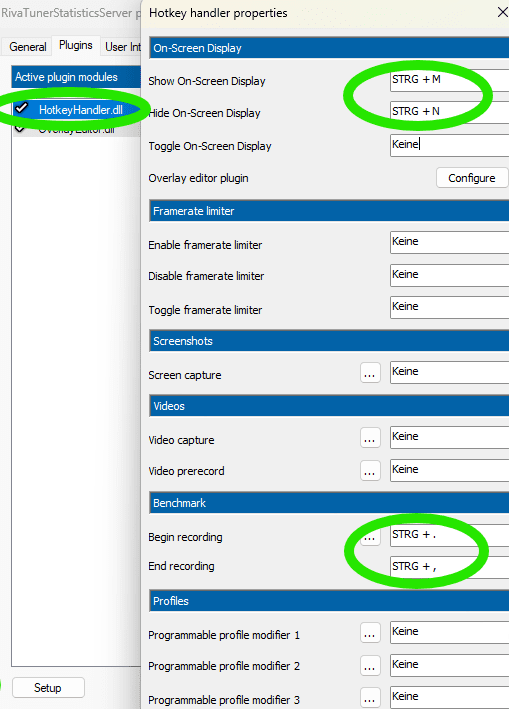Focus the Show On-Screen Display hotkey field
Screen dimensions: 509x709
click(x=449, y=80)
